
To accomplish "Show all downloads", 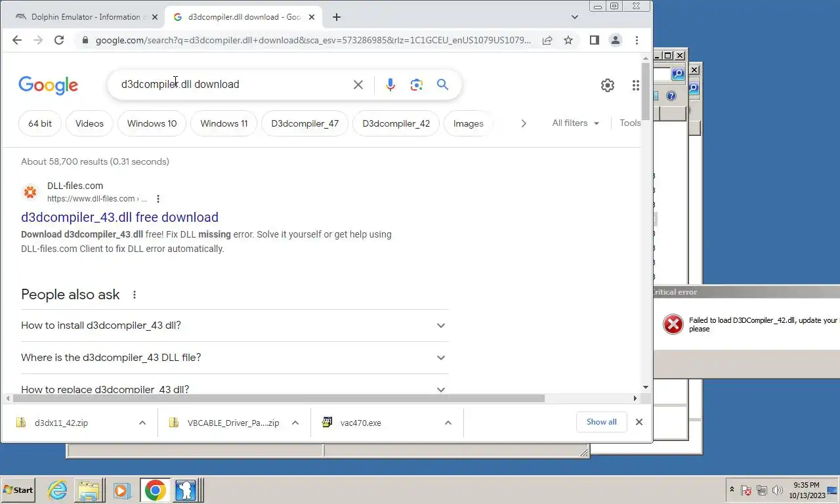I will click(602, 422).
